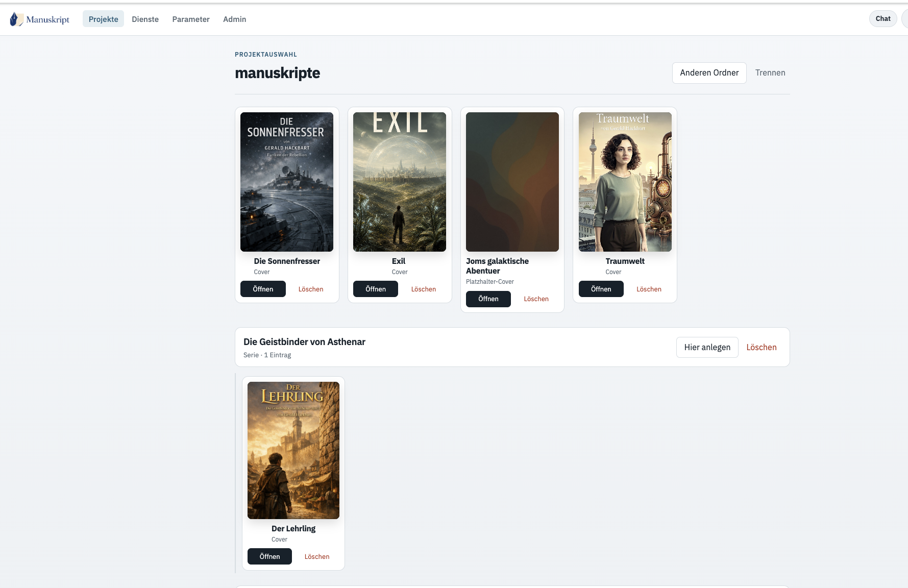Image resolution: width=908 pixels, height=588 pixels.
Task: Click the Die Sonnenfresser title text
Action: pos(287,261)
